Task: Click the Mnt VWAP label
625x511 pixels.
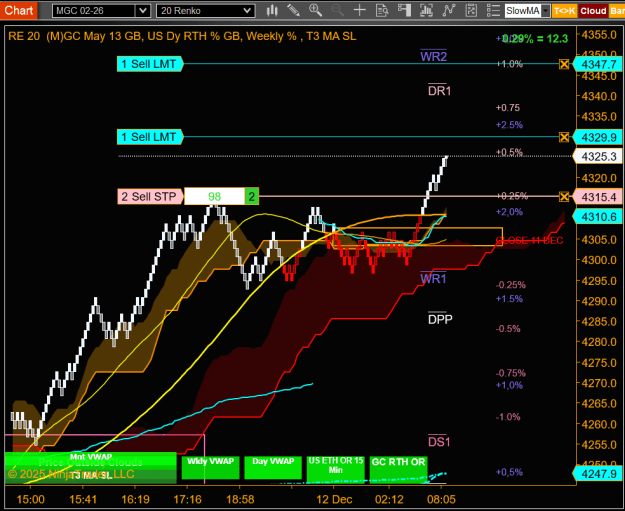Action: [x=91, y=457]
